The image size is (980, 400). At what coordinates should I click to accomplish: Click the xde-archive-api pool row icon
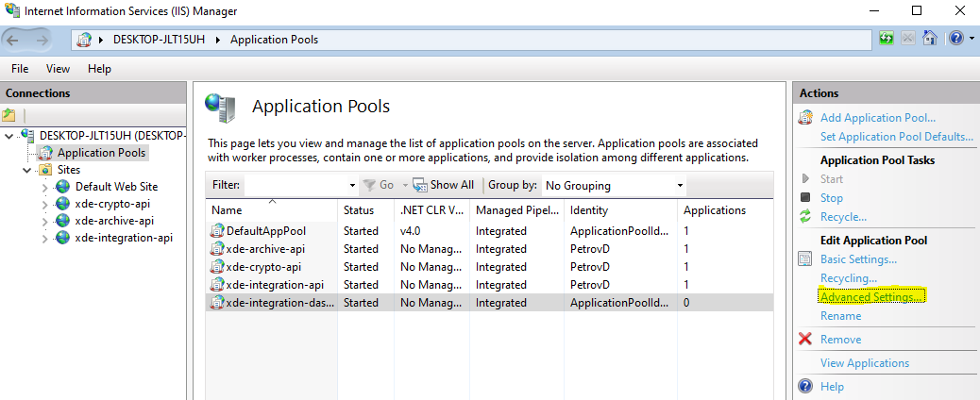coord(217,249)
